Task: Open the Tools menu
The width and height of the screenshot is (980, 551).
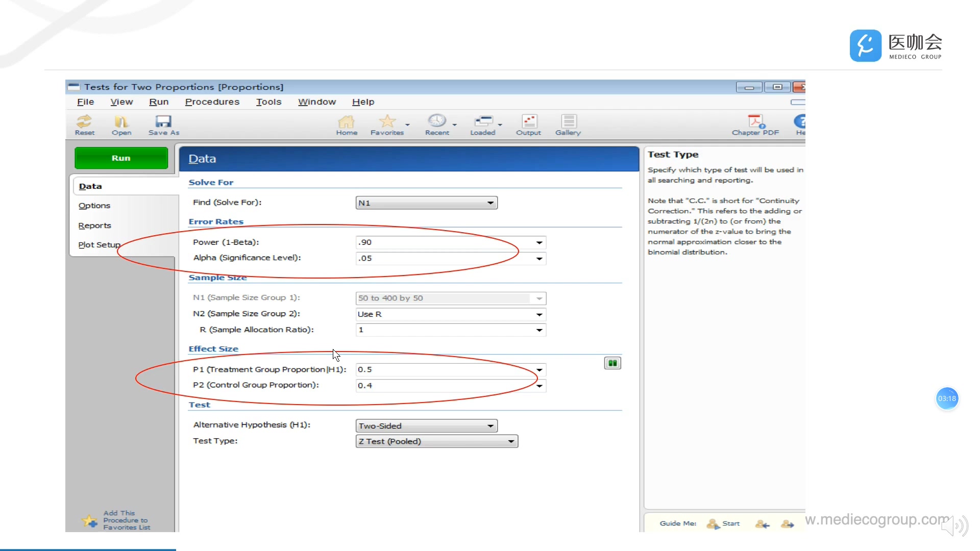Action: point(268,102)
